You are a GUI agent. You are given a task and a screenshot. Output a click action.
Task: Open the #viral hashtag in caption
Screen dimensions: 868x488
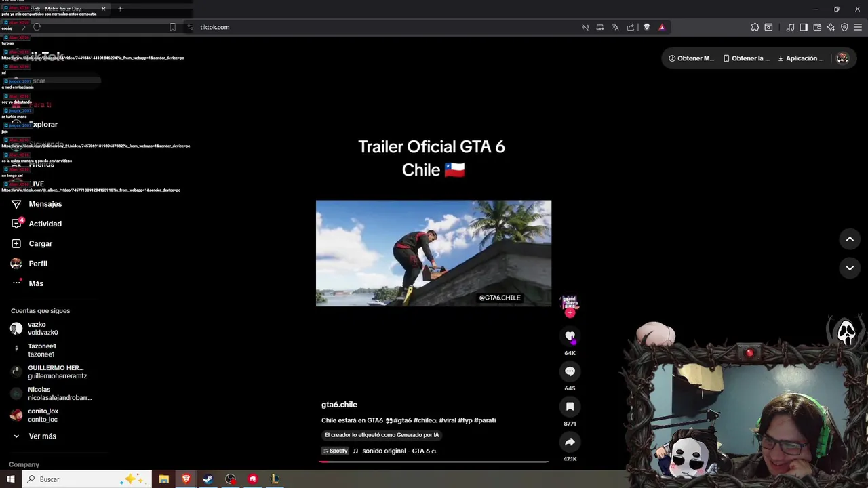click(448, 420)
